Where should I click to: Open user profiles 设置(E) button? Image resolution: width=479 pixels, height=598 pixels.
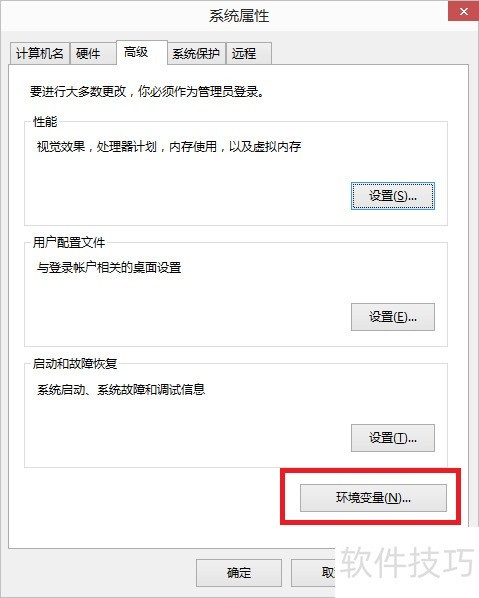coord(392,317)
